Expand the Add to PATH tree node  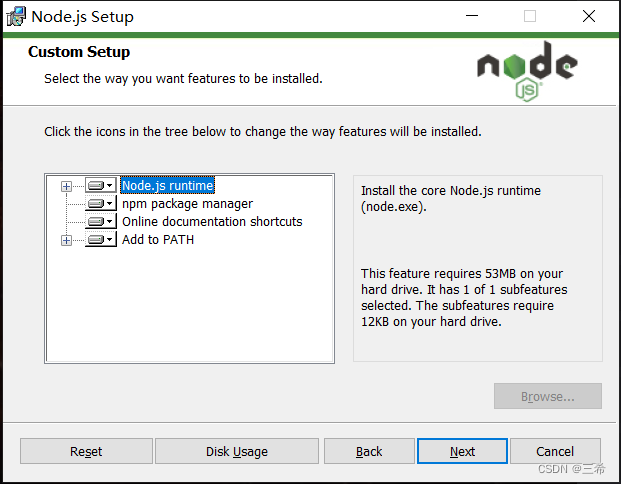tap(67, 240)
